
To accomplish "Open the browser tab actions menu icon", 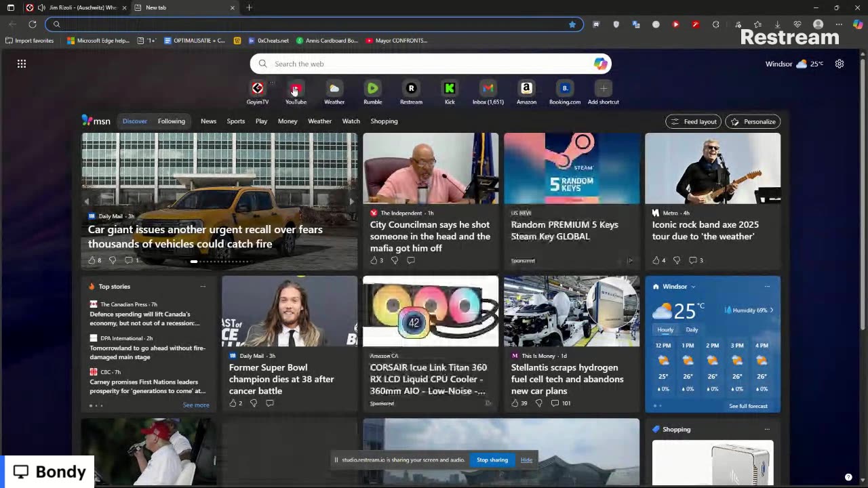I will [x=11, y=7].
